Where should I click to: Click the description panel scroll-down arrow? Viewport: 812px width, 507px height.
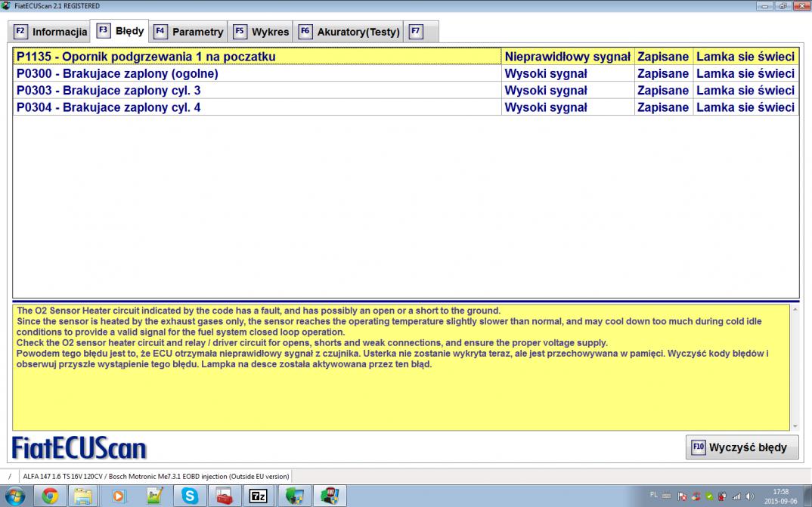(x=795, y=426)
